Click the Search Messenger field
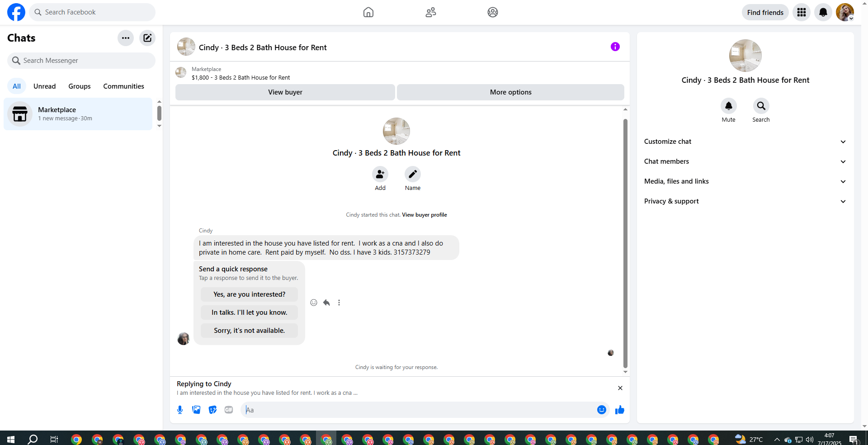868x445 pixels. [x=81, y=61]
